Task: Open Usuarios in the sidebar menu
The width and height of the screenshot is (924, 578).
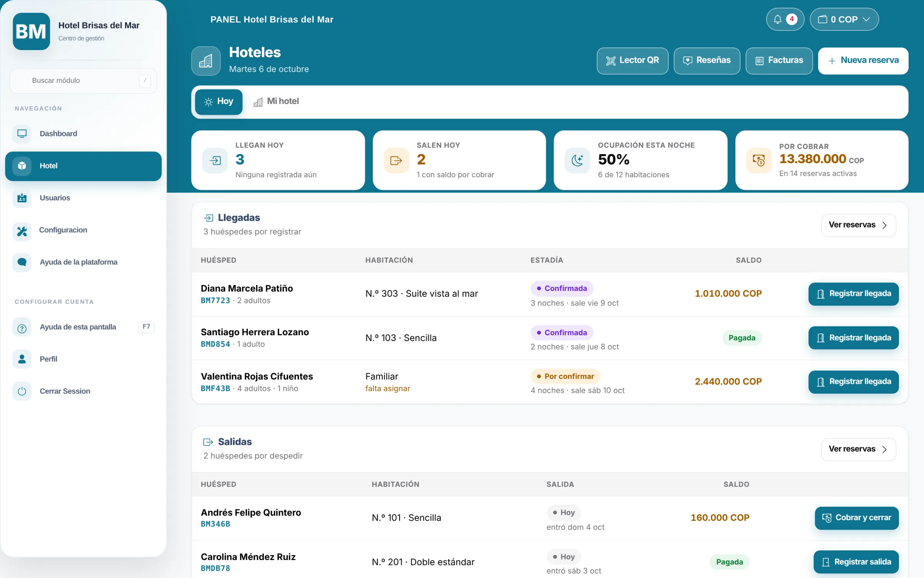Action: pyautogui.click(x=83, y=198)
